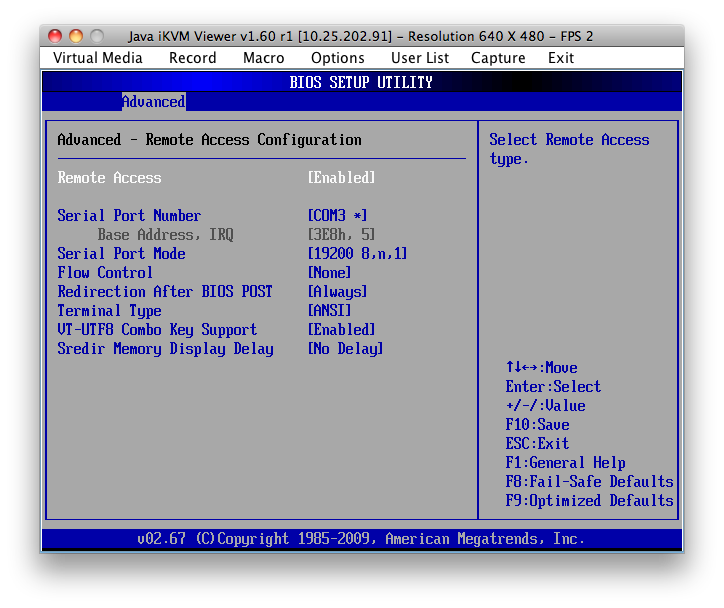Select the Base Address, IRQ row
724x608 pixels.
(165, 235)
